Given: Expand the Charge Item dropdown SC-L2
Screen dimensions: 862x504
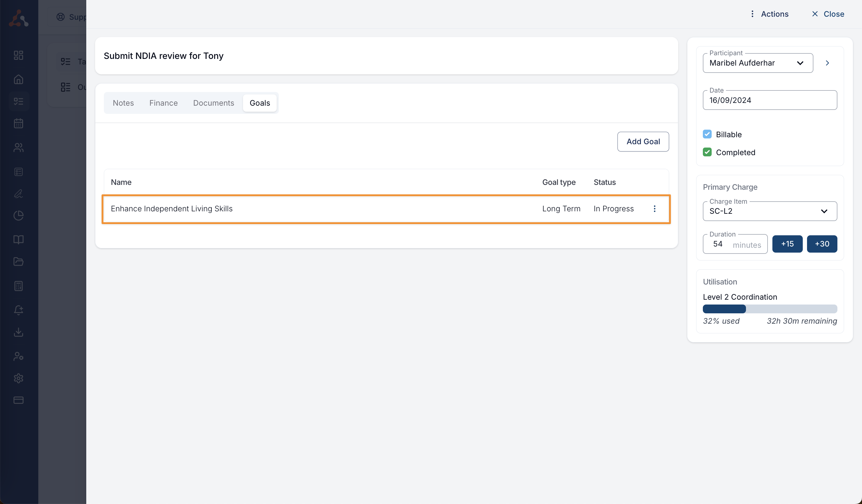Looking at the screenshot, I should coord(770,211).
